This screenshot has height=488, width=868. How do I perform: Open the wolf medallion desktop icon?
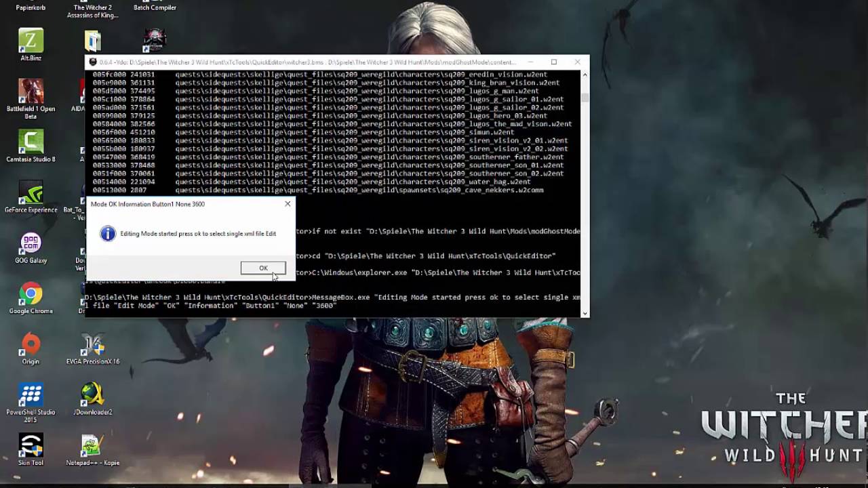click(x=155, y=40)
